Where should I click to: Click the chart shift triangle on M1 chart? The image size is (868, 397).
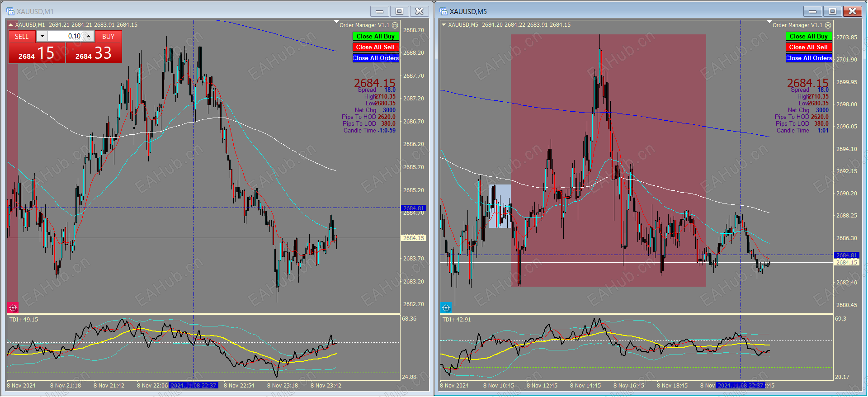(336, 22)
